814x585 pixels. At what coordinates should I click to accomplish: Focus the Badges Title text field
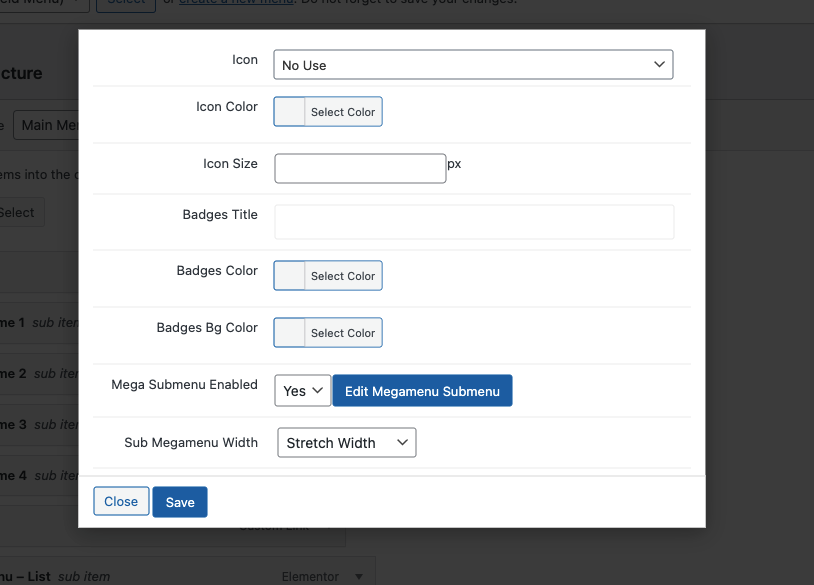[x=474, y=222]
